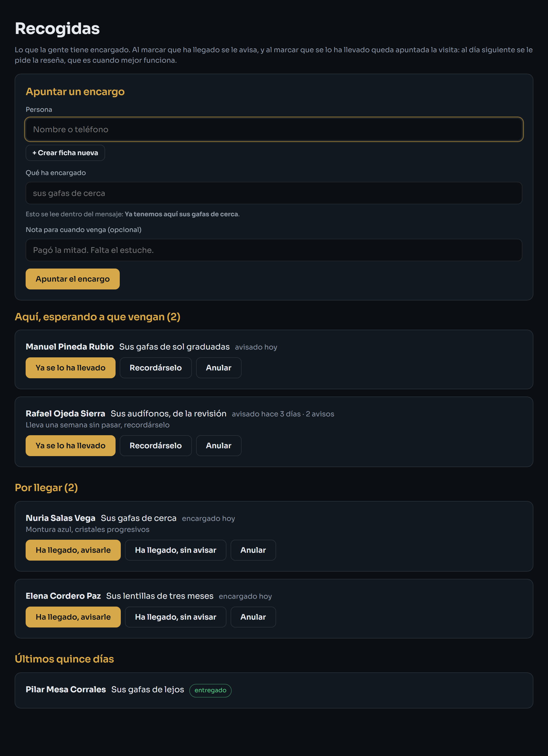Submit with Apuntar el encargo button
This screenshot has width=548, height=756.
[73, 279]
